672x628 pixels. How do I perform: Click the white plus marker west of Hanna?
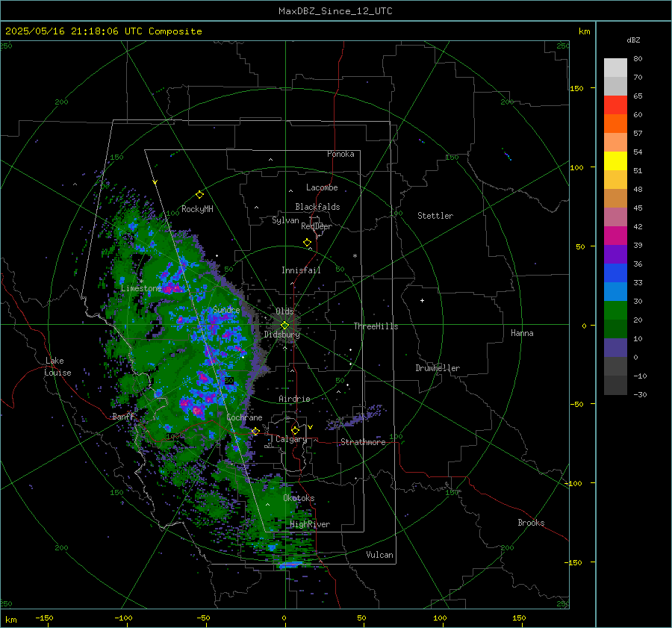click(422, 300)
